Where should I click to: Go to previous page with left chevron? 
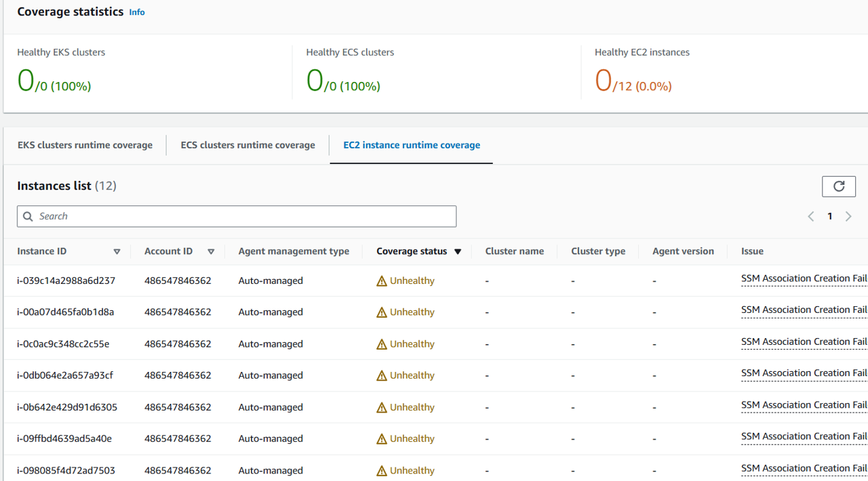tap(810, 216)
